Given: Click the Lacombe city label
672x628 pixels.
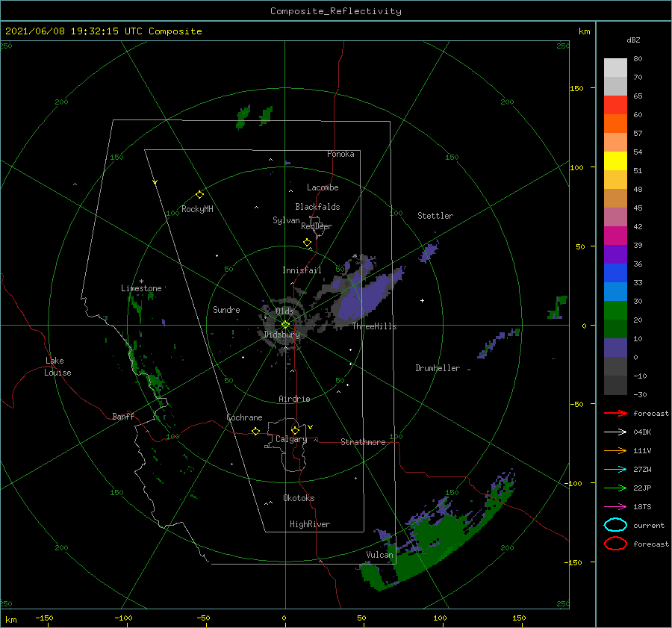Looking at the screenshot, I should click(323, 187).
